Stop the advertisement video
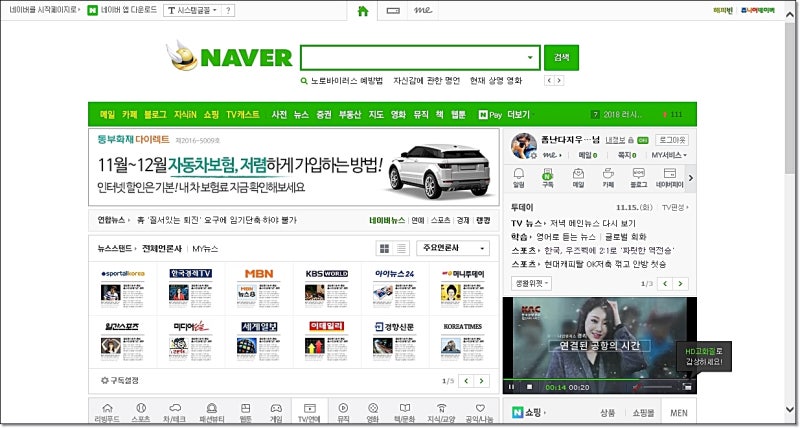Screen dimensions: 800x428 (529, 387)
